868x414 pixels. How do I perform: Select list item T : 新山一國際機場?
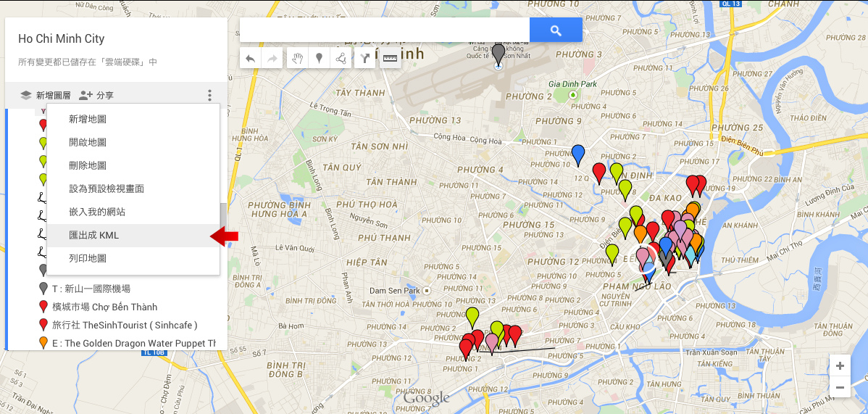[x=91, y=289]
